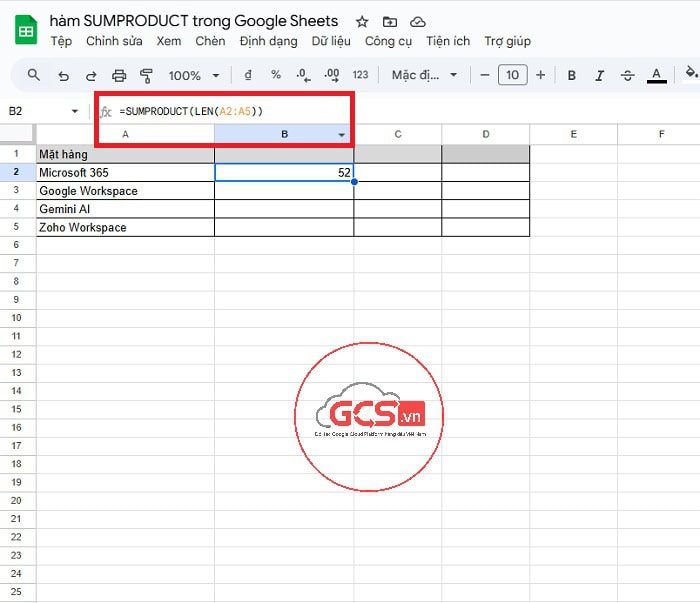Viewport: 700px width, 603px height.
Task: Increase font size with plus button
Action: (x=541, y=75)
